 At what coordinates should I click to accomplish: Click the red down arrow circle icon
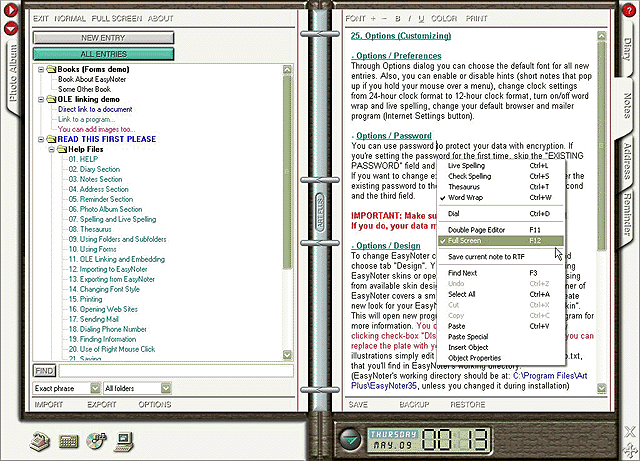pos(11,29)
